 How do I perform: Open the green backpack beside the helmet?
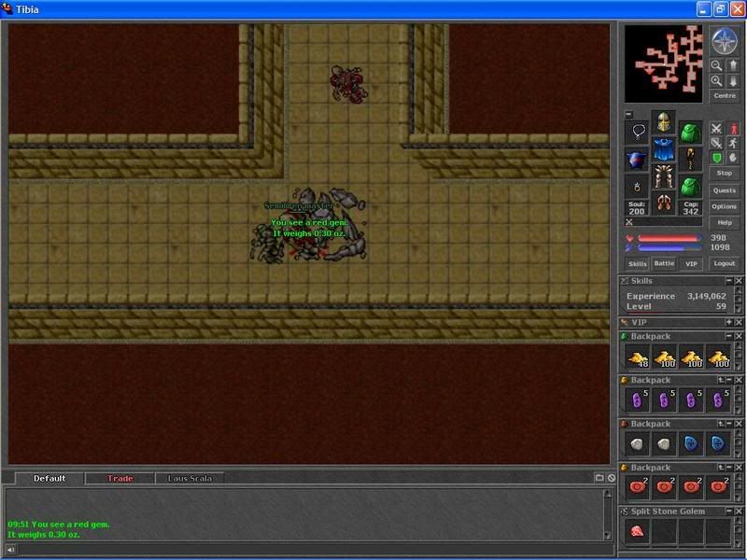[690, 132]
